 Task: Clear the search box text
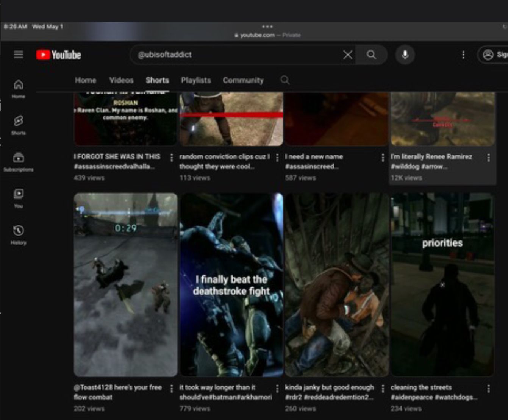tap(347, 55)
